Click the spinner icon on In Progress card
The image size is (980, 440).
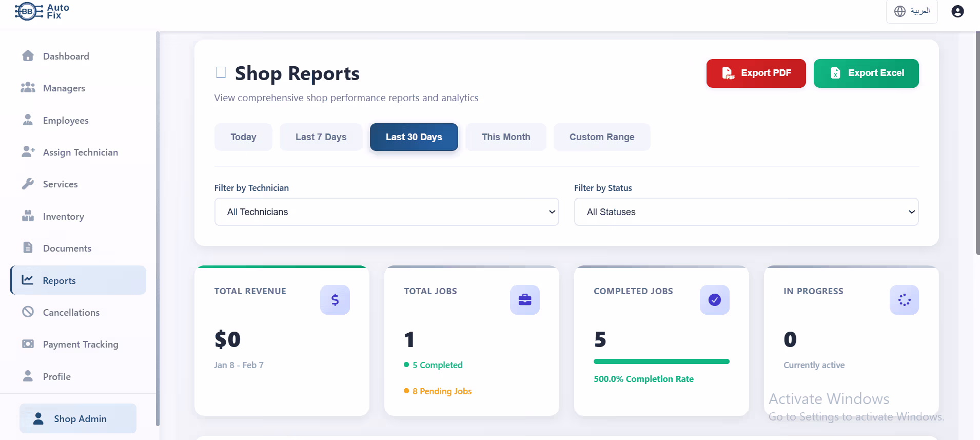tap(905, 300)
